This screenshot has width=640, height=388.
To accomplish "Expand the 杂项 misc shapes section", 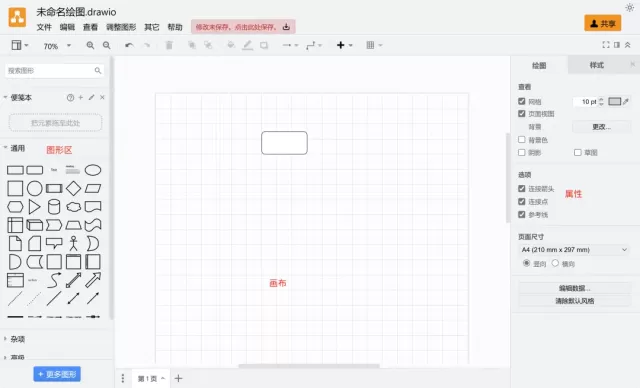I will (x=5, y=339).
